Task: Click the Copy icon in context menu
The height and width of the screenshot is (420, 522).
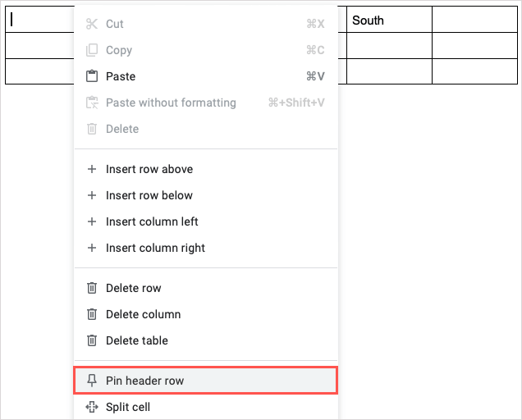Action: (x=92, y=50)
